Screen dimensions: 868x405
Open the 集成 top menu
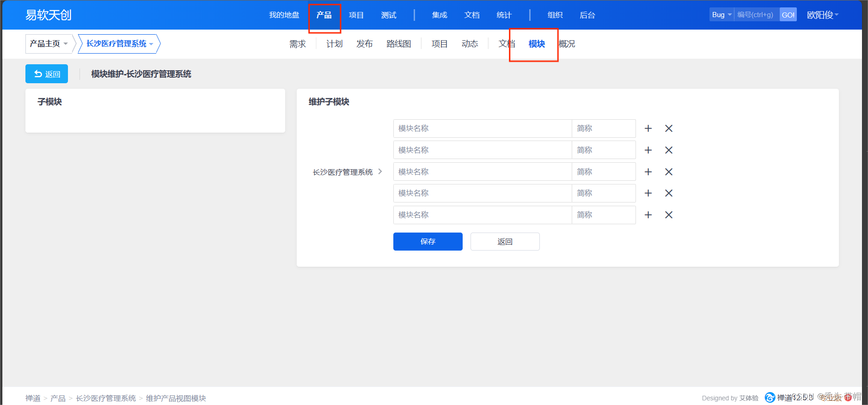point(440,15)
